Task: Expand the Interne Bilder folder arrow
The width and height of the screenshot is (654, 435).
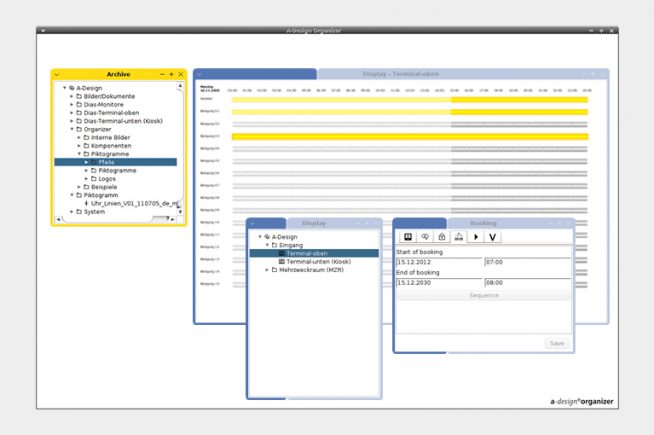Action: pos(79,138)
